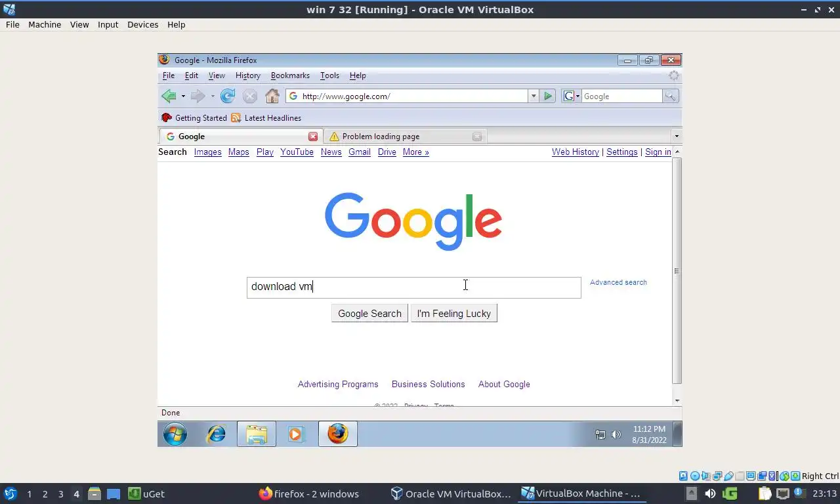Click VirtualBox mouse integration indicator

tap(784, 476)
